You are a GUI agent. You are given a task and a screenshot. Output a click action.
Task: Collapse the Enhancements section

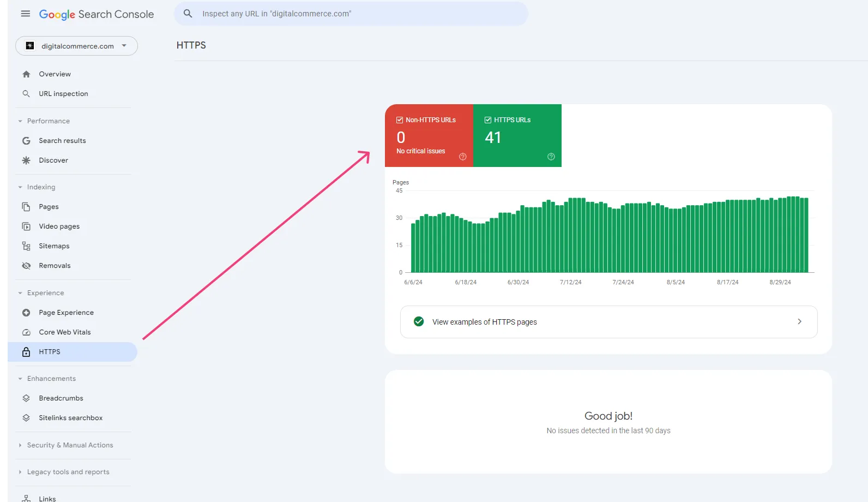click(20, 379)
